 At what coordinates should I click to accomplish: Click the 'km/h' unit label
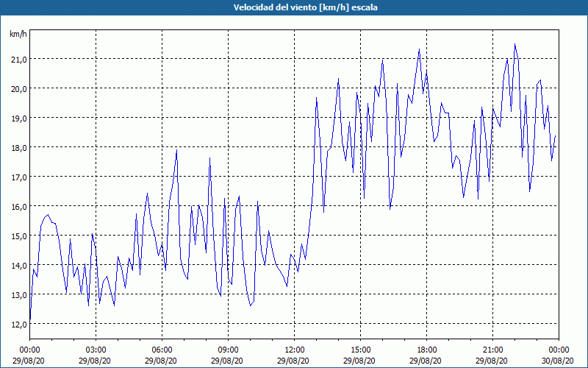coord(18,34)
